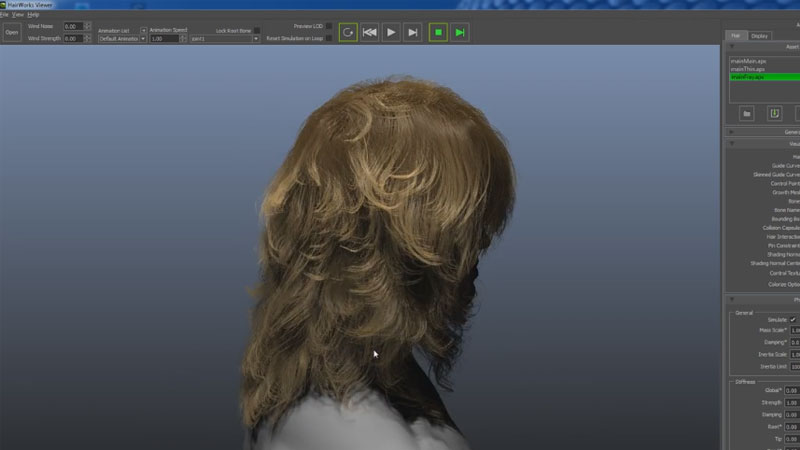
Task: Click the folder icon under asset list
Action: pyautogui.click(x=746, y=113)
